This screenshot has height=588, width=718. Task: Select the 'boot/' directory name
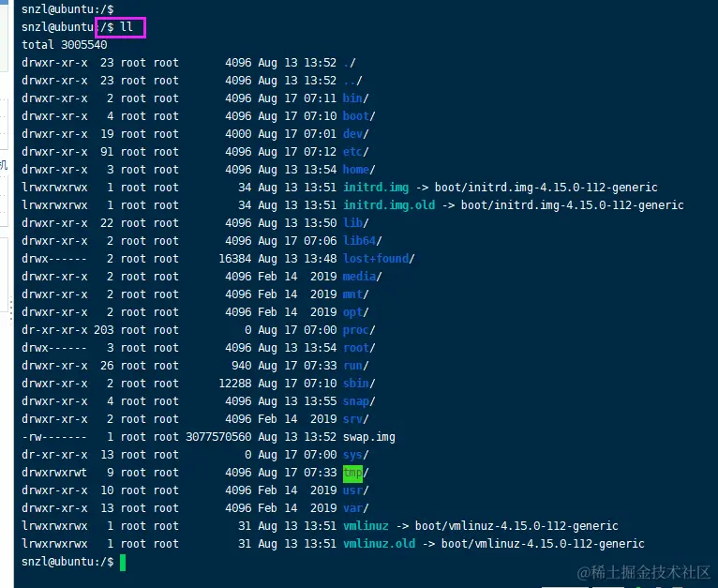(x=359, y=116)
